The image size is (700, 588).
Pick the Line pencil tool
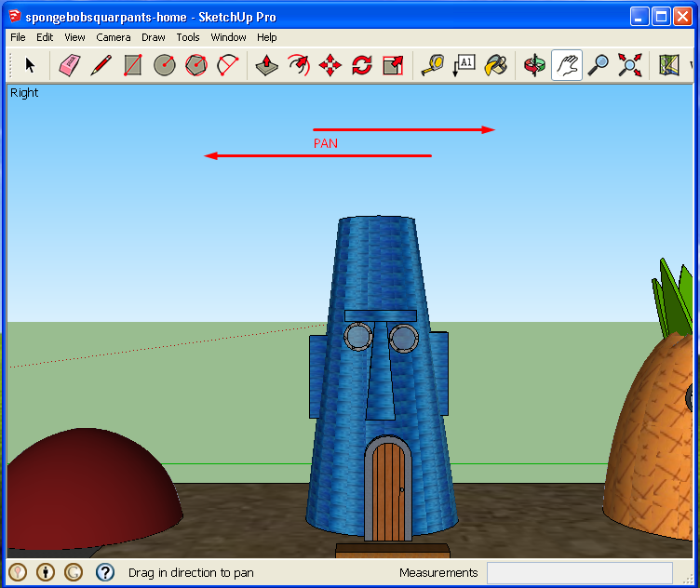point(101,65)
